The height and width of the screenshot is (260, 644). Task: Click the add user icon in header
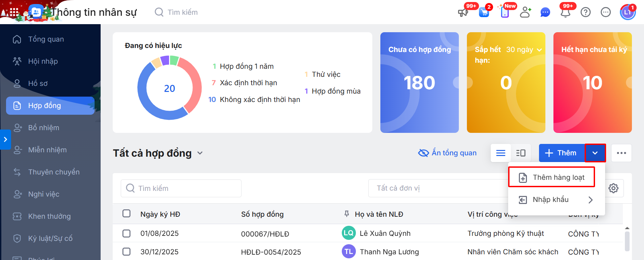525,12
